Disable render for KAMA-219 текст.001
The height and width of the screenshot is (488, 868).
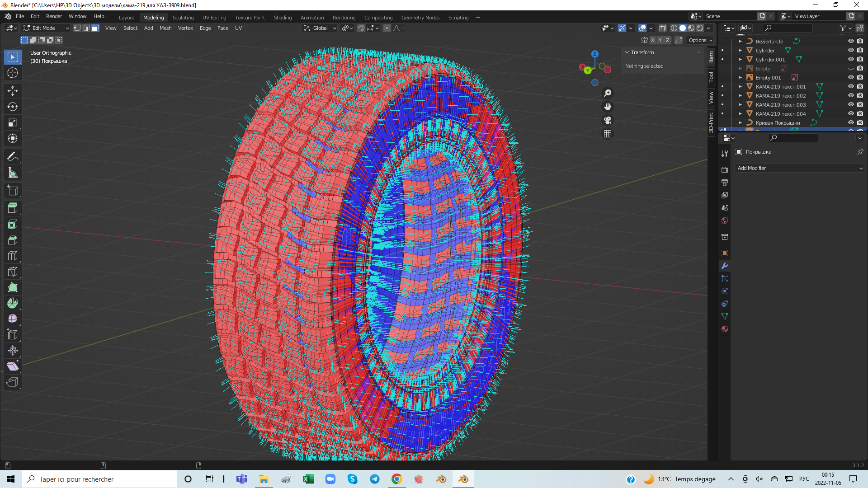point(860,86)
